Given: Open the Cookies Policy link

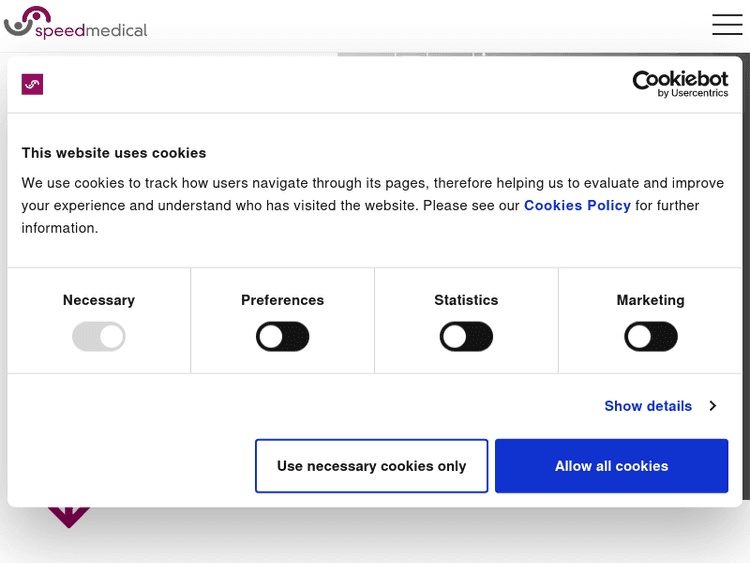Looking at the screenshot, I should click(x=577, y=205).
